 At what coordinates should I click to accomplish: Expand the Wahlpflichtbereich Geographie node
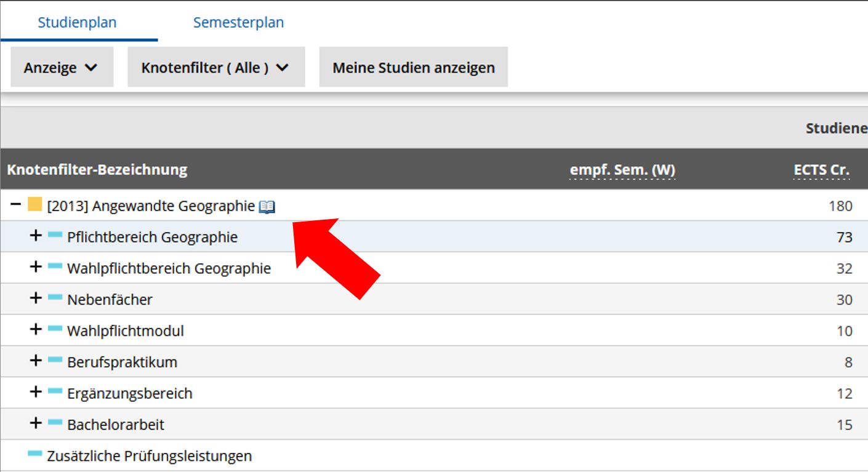point(36,266)
